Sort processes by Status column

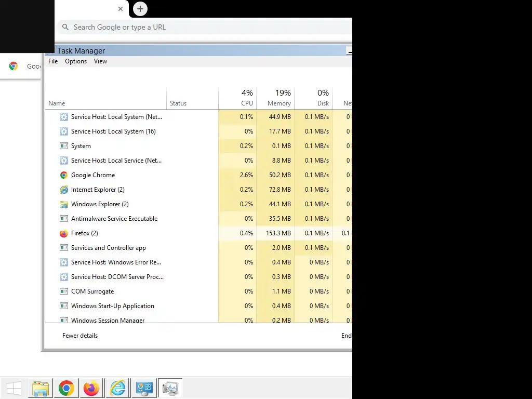(192, 98)
